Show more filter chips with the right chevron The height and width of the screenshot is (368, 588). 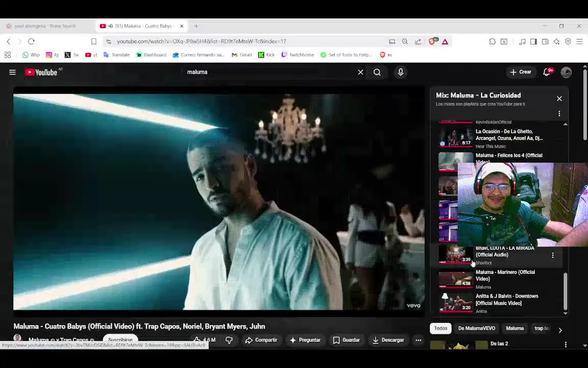click(x=560, y=330)
